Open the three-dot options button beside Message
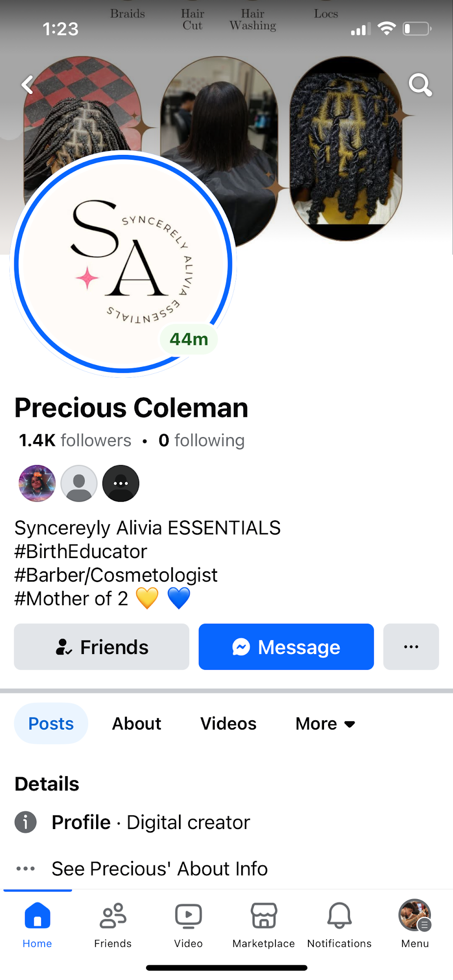This screenshot has width=453, height=980. (411, 647)
